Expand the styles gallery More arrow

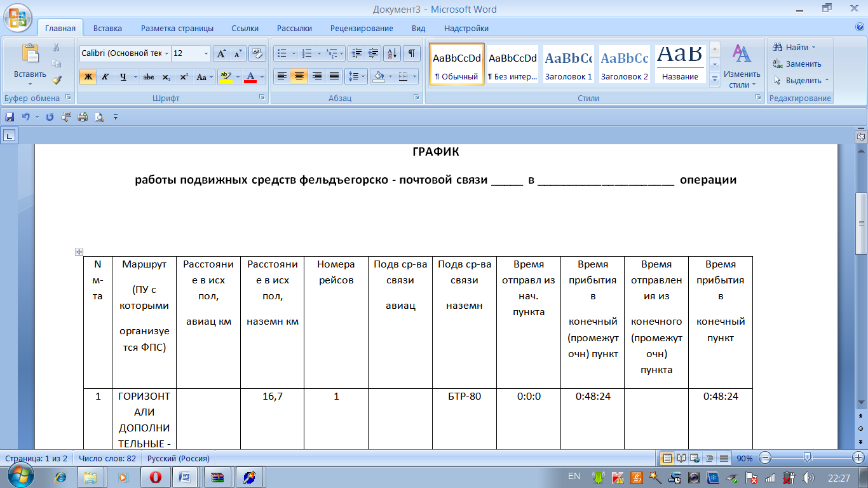(x=714, y=79)
